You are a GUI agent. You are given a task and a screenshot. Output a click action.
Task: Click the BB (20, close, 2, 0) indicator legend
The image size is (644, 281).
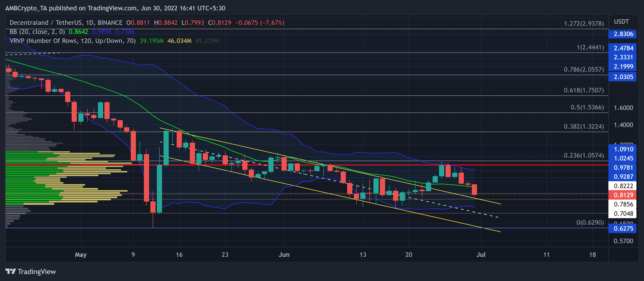[x=37, y=32]
